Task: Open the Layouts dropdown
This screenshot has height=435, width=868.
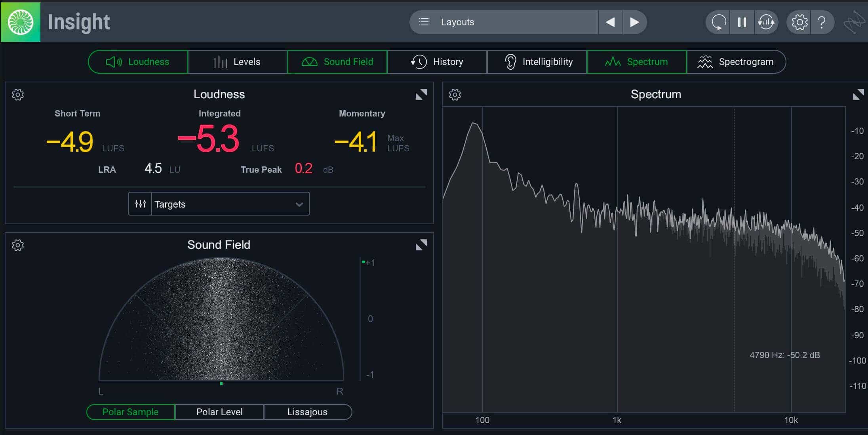Action: click(x=504, y=22)
